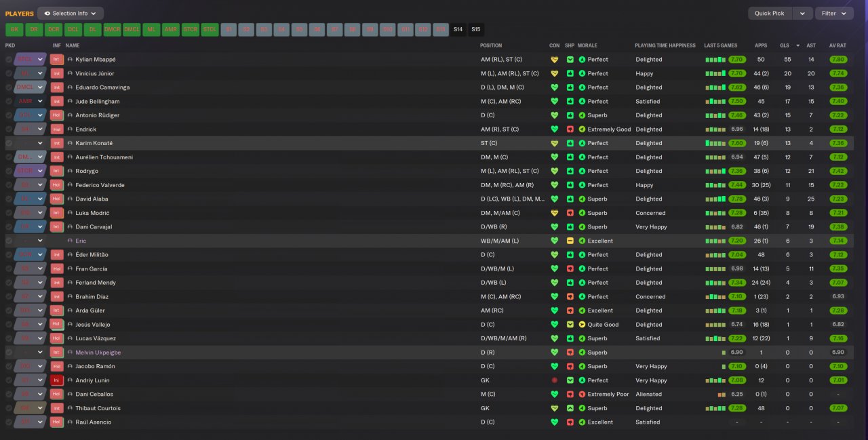
Task: Click Arda Güler's Excellent morale icon
Action: [x=582, y=311]
